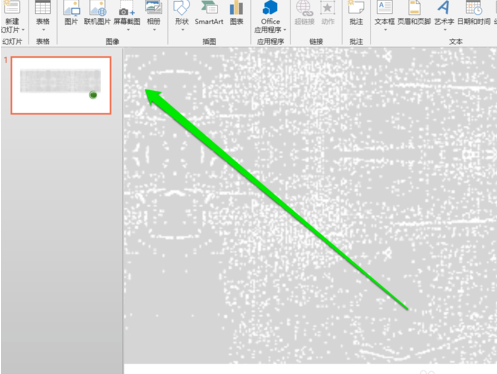Expand Office 应用程序 apps dropdown
The width and height of the screenshot is (497, 374).
tap(285, 30)
